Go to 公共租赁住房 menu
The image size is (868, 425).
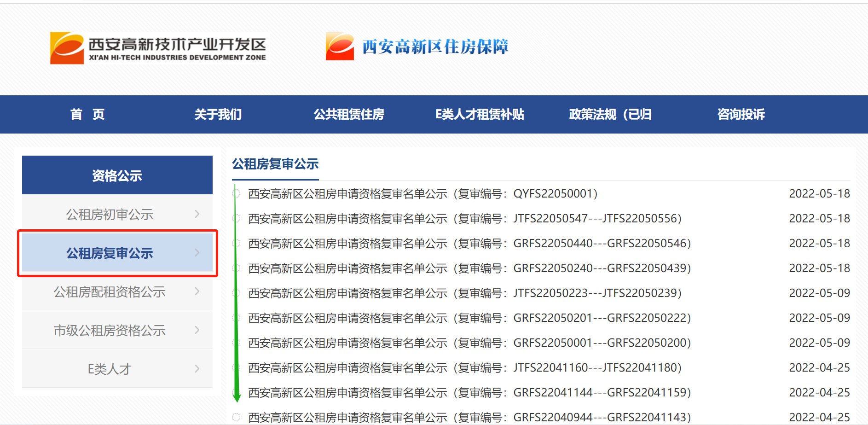coord(349,114)
